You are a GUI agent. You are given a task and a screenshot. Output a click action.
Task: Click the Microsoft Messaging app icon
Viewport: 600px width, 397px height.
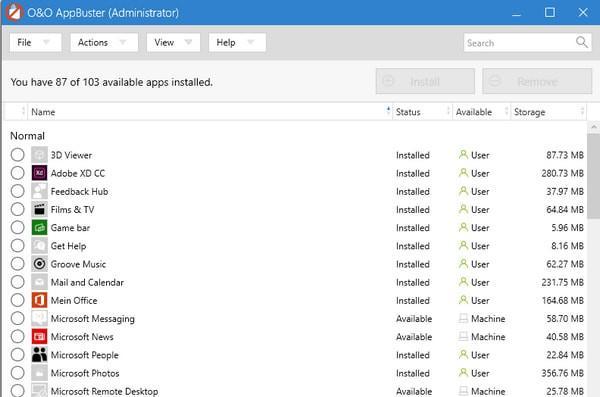[x=39, y=319]
